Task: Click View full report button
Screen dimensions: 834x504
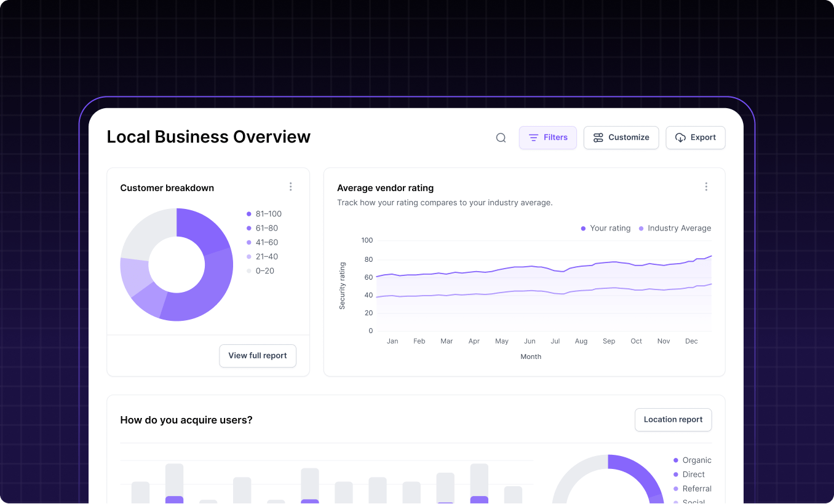Action: pos(257,356)
